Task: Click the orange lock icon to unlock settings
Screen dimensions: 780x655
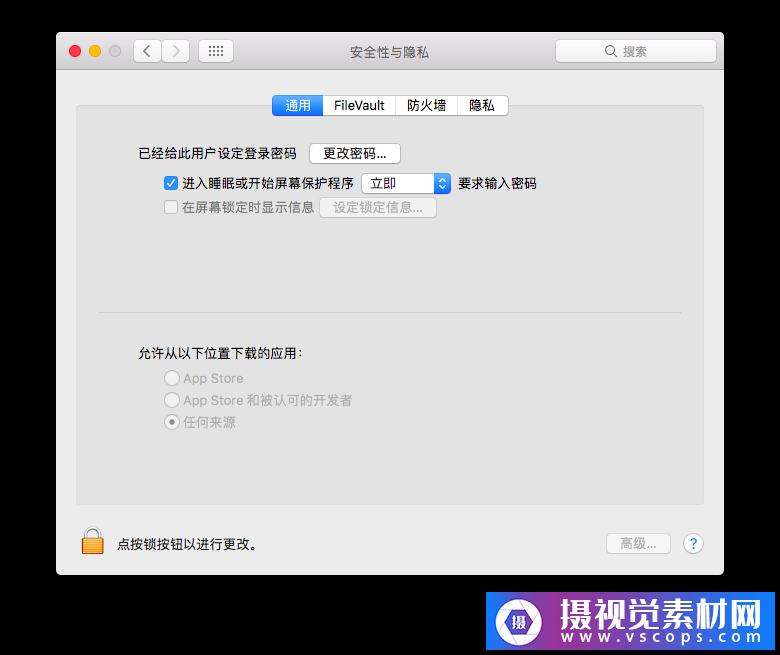Action: click(92, 542)
